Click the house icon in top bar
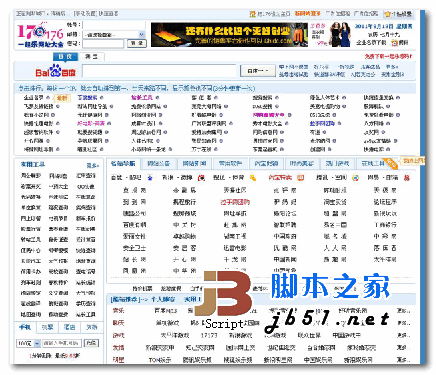 coord(252,14)
